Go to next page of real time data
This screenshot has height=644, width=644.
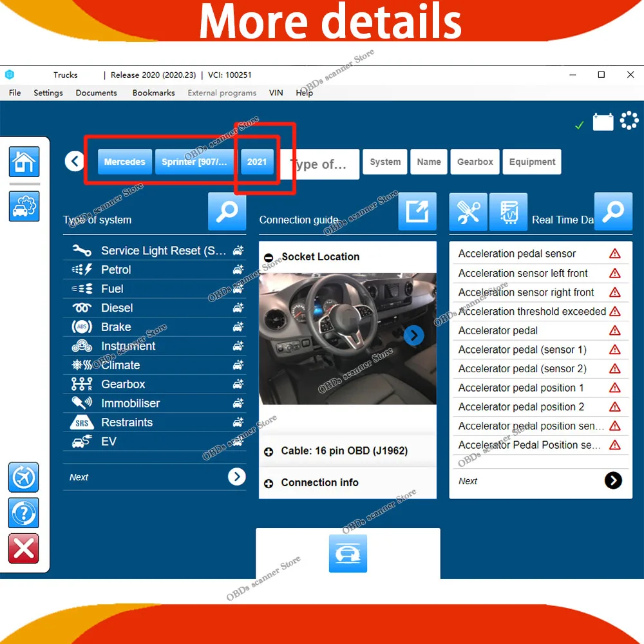[613, 480]
